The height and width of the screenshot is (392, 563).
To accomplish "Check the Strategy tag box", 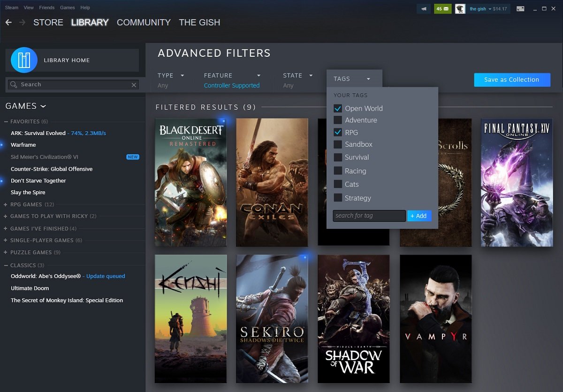I will [x=337, y=198].
